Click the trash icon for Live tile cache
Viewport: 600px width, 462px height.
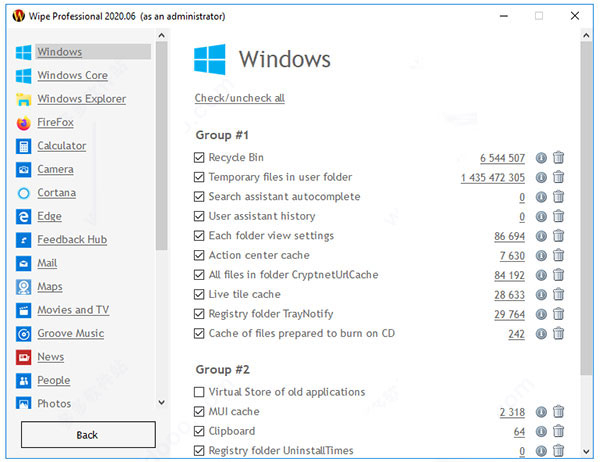559,295
